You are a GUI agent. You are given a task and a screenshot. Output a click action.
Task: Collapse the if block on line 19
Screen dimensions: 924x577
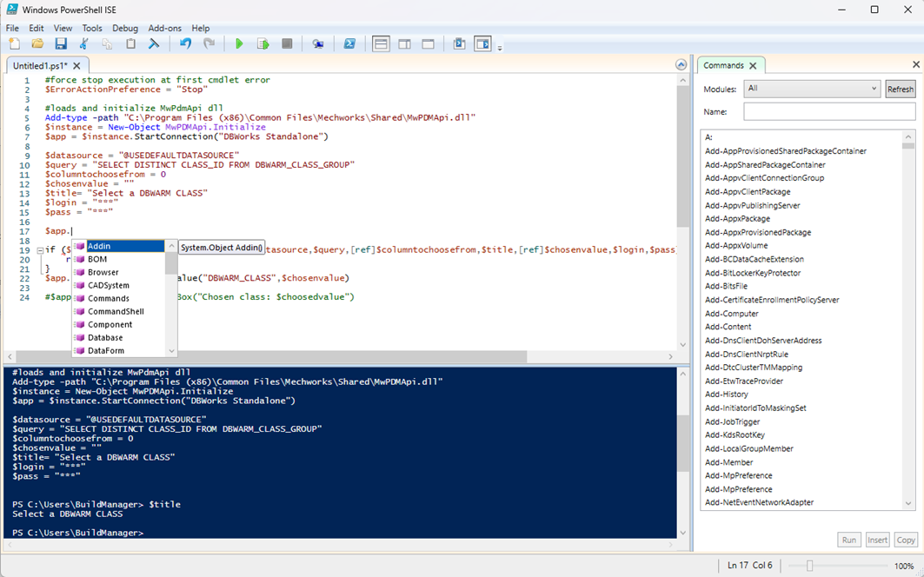point(40,250)
